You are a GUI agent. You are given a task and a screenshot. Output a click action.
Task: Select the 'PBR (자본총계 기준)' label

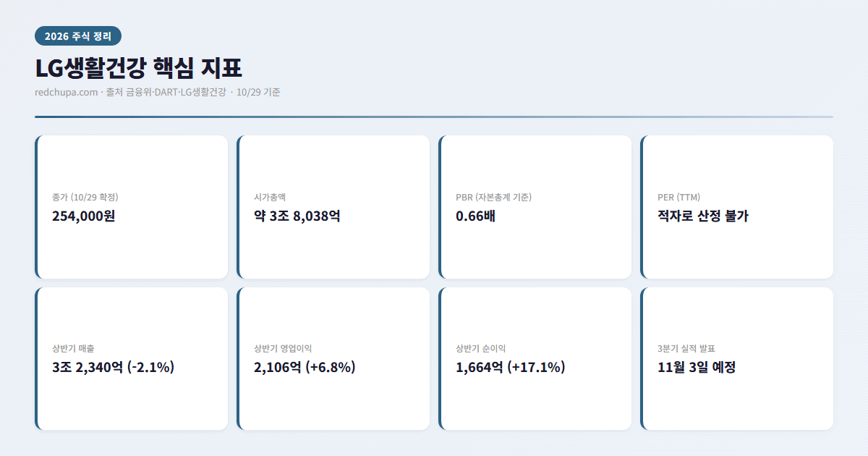coord(494,197)
